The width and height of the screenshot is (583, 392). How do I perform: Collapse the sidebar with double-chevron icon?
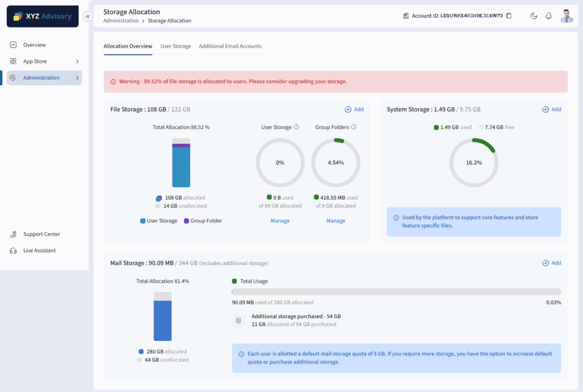(88, 16)
